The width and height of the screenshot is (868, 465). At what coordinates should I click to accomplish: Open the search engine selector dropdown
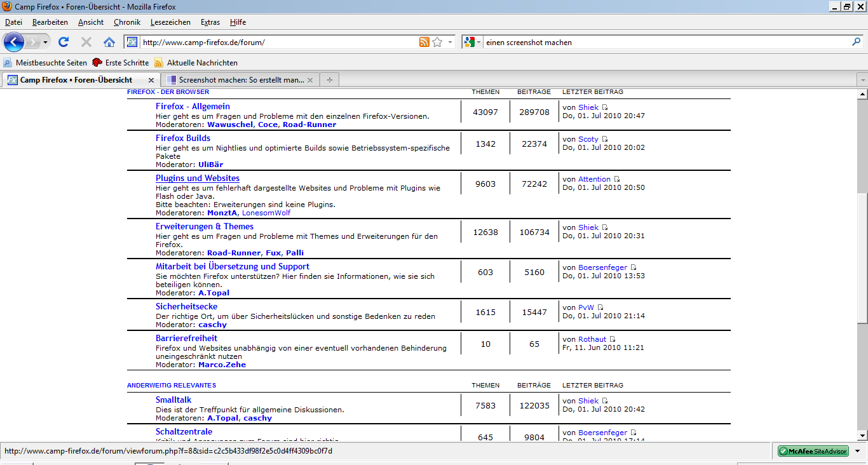tap(473, 43)
